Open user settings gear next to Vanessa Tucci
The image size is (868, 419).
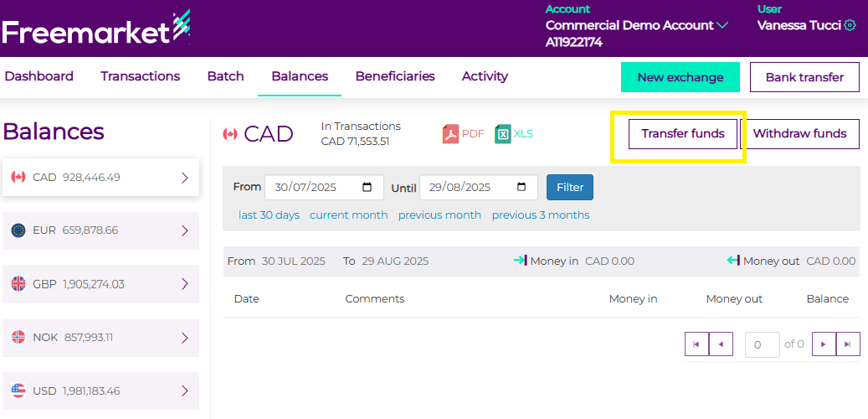pyautogui.click(x=850, y=25)
